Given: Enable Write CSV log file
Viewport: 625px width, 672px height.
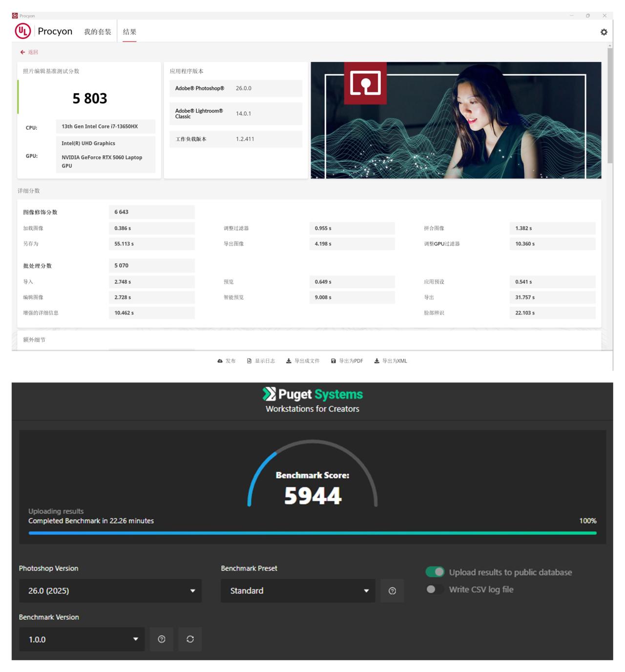Looking at the screenshot, I should click(435, 589).
